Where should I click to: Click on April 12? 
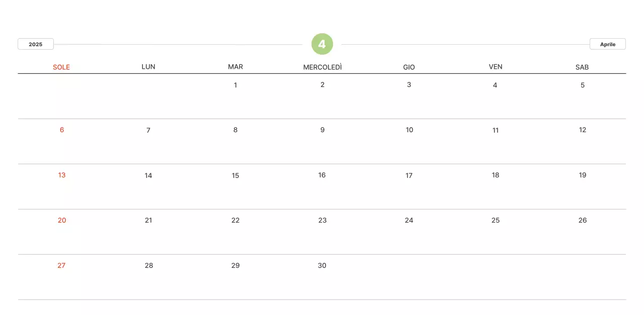click(x=583, y=130)
